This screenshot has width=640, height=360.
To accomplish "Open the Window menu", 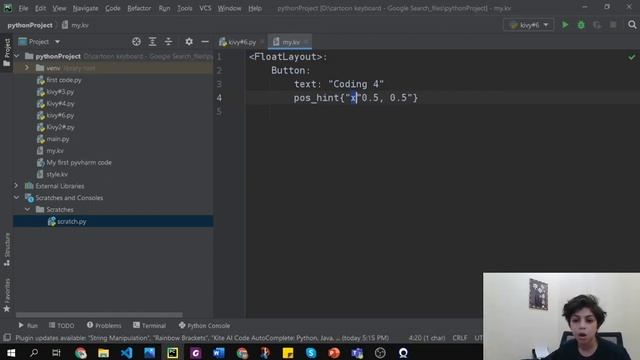I will [x=229, y=8].
